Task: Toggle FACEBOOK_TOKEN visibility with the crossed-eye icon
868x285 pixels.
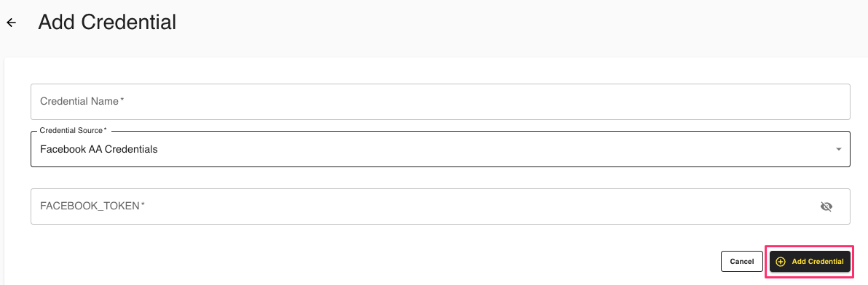Action: [x=826, y=206]
